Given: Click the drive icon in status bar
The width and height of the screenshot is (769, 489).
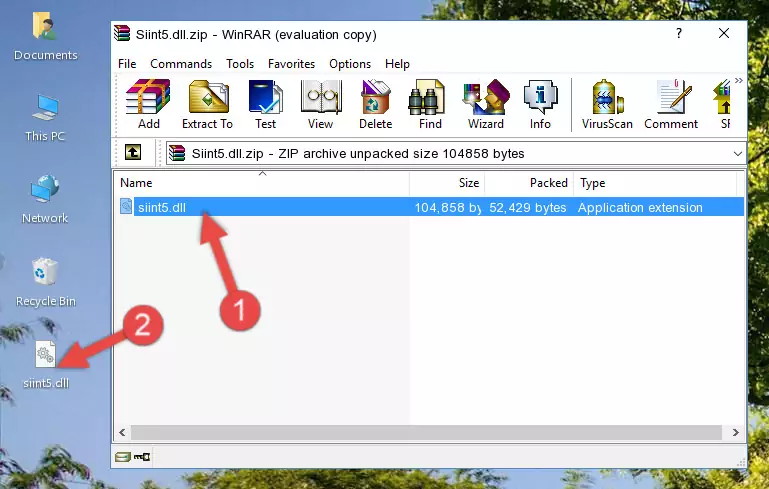Looking at the screenshot, I should click(x=123, y=457).
